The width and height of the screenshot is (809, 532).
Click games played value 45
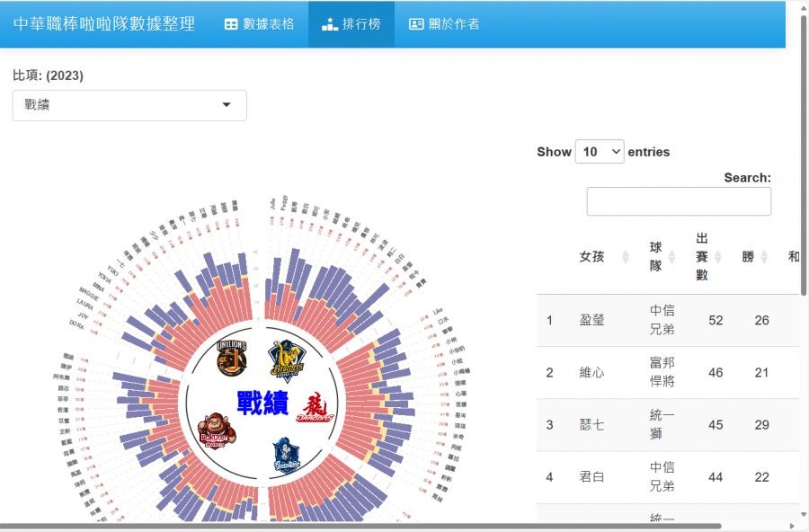(716, 425)
